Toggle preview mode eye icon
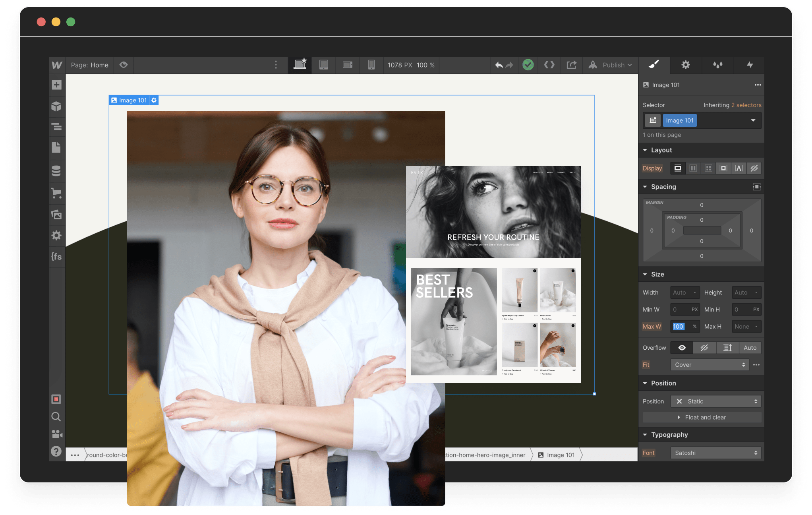This screenshot has width=812, height=515. coord(124,65)
